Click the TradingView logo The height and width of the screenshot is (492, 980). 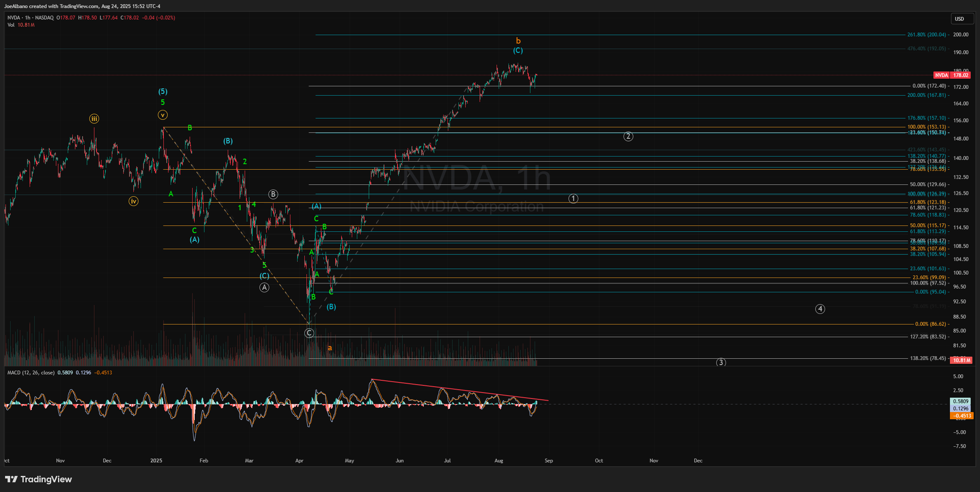tap(39, 479)
